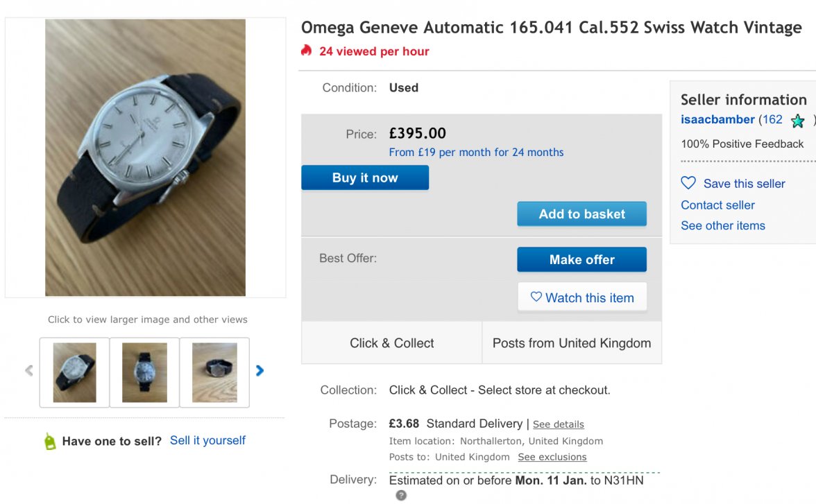Screen dimensions: 816x504
Task: Show previous thumbnails with left arrow
Action: 28,371
